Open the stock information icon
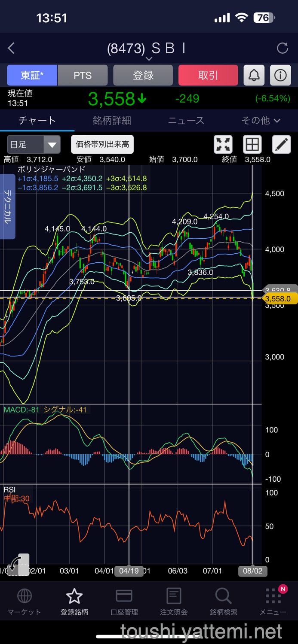 click(280, 76)
